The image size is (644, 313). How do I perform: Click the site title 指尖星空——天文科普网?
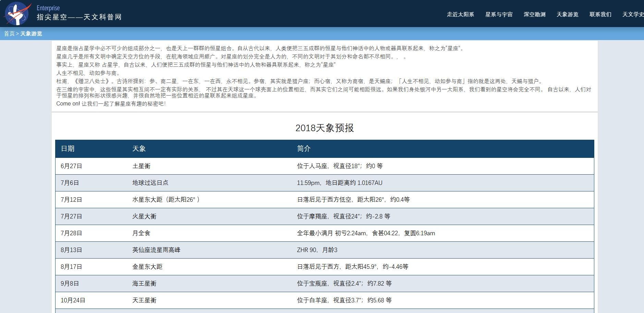80,17
